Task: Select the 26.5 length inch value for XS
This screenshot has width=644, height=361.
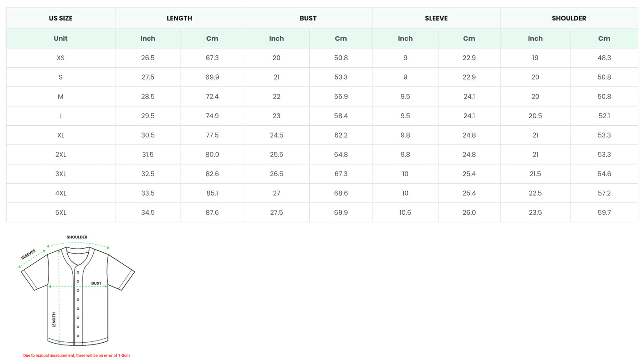Action: coord(148,58)
